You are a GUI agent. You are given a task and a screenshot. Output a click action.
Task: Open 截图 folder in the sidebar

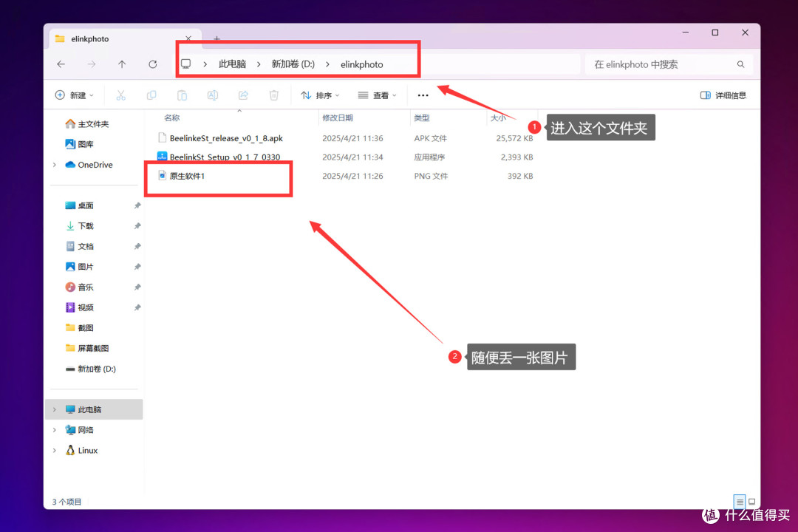coord(86,328)
